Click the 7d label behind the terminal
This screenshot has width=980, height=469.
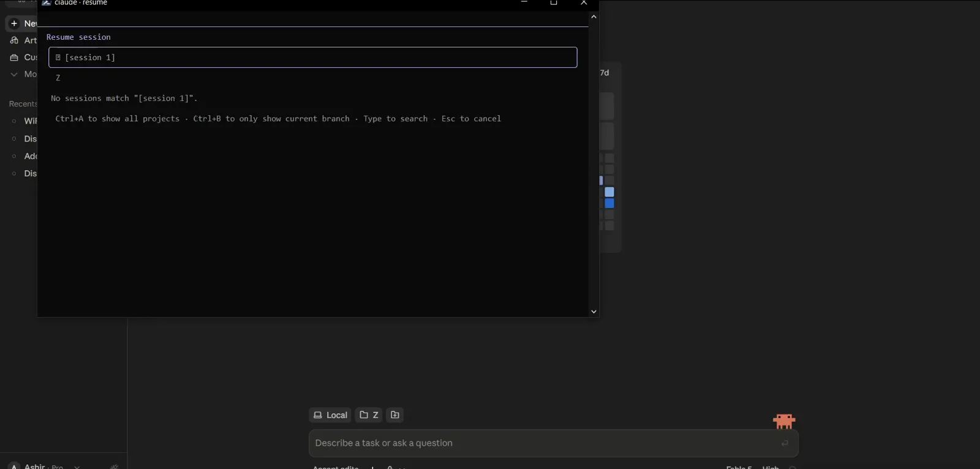[x=605, y=73]
